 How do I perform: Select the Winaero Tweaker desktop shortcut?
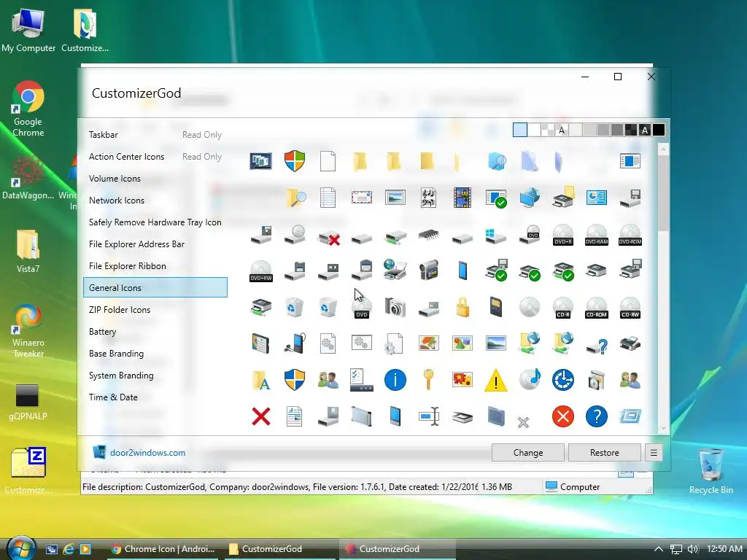pyautogui.click(x=28, y=331)
